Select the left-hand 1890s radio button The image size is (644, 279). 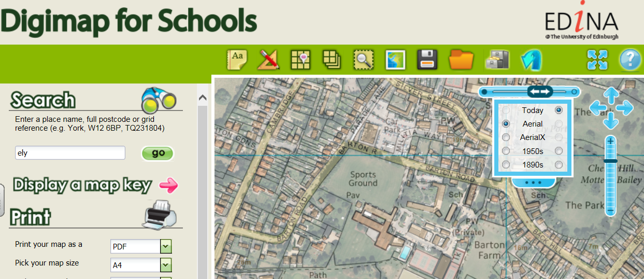[506, 165]
